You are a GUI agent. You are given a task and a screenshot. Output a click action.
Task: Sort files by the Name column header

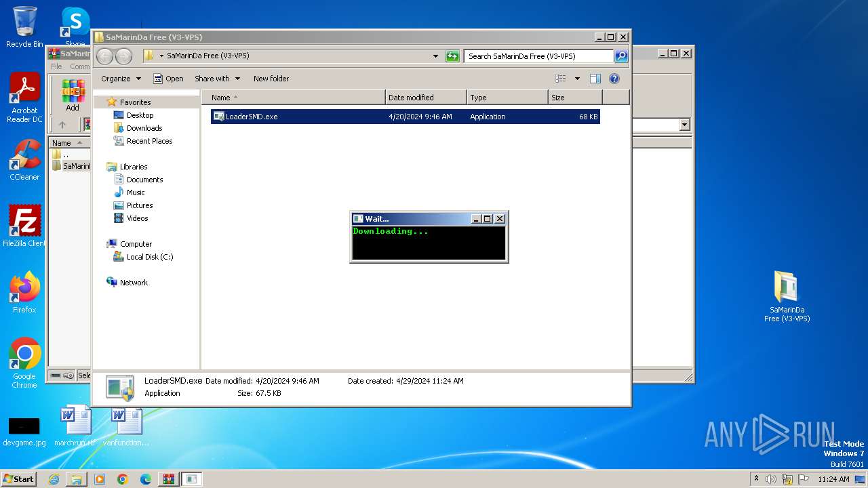[x=293, y=98]
